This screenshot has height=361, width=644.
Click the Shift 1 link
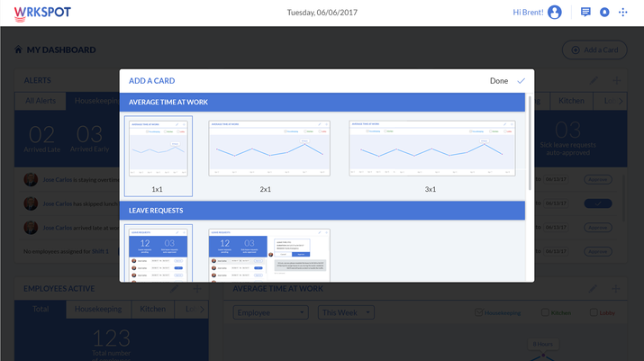click(x=100, y=251)
